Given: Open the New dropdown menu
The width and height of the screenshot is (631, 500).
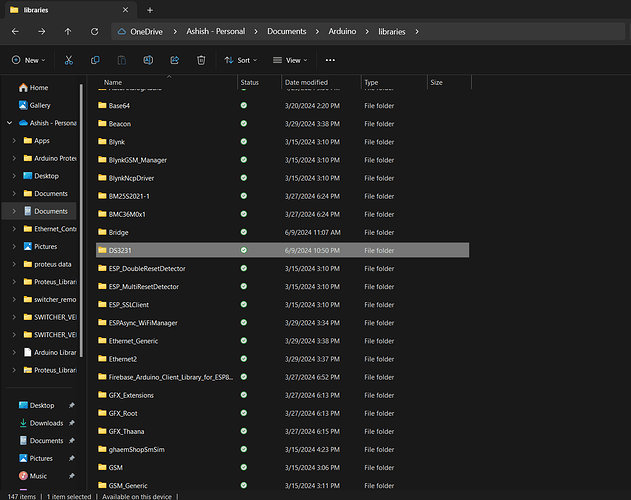Looking at the screenshot, I should (x=27, y=60).
